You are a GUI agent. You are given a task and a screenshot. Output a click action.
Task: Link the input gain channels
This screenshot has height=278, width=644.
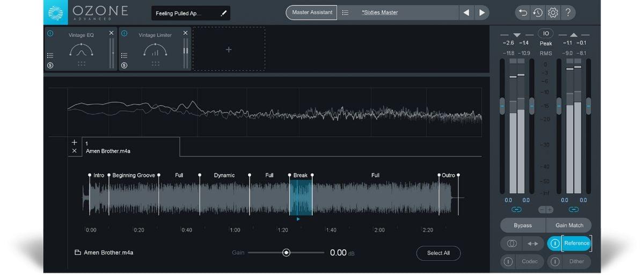pyautogui.click(x=517, y=209)
